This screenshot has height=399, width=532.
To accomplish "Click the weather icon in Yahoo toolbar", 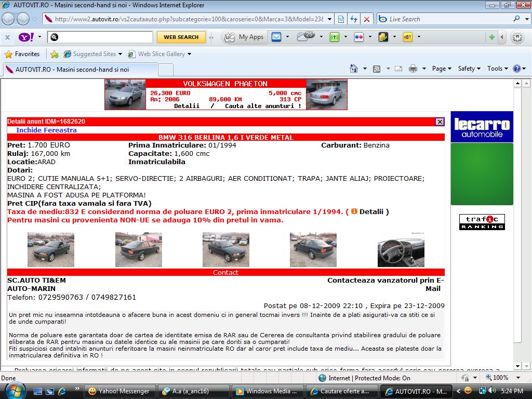I will click(305, 36).
